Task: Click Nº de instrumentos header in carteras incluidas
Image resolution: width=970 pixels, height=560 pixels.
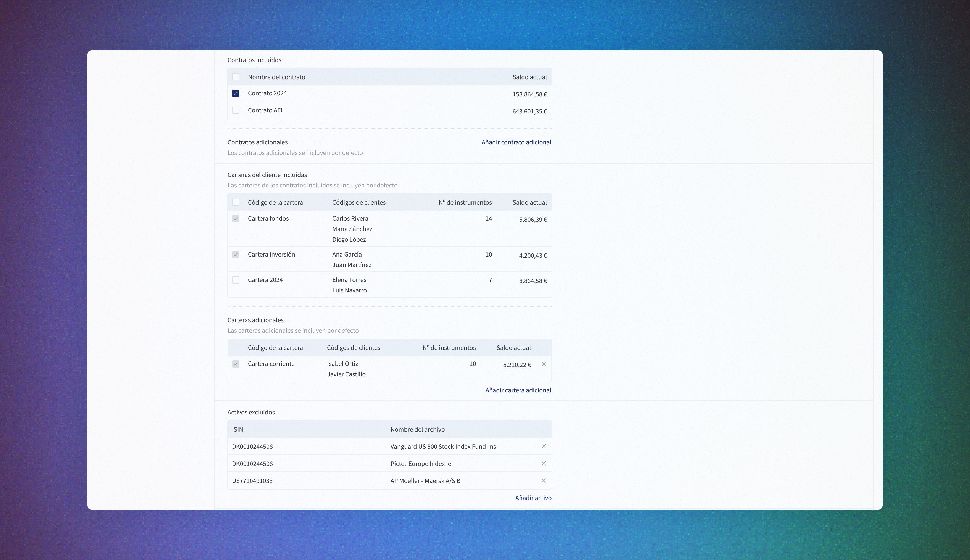Action: pyautogui.click(x=465, y=202)
